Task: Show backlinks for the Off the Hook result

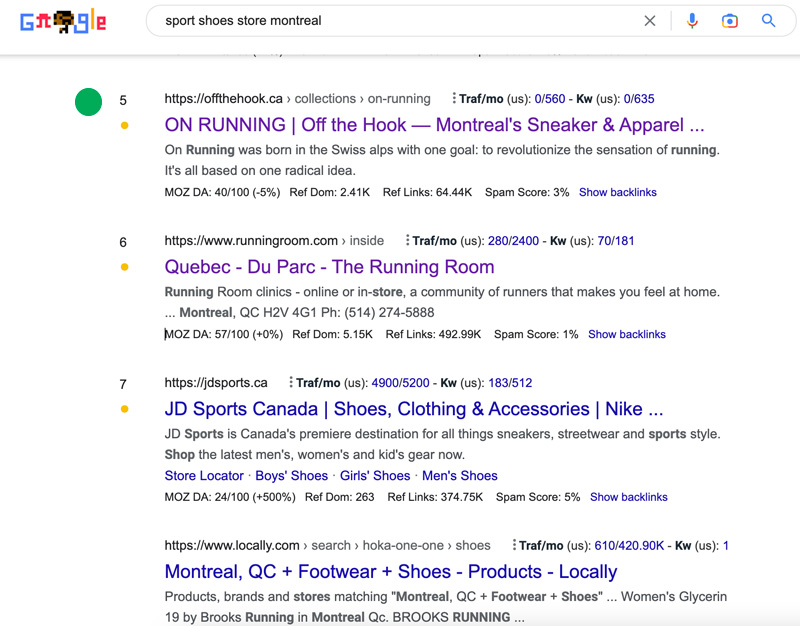Action: 617,192
